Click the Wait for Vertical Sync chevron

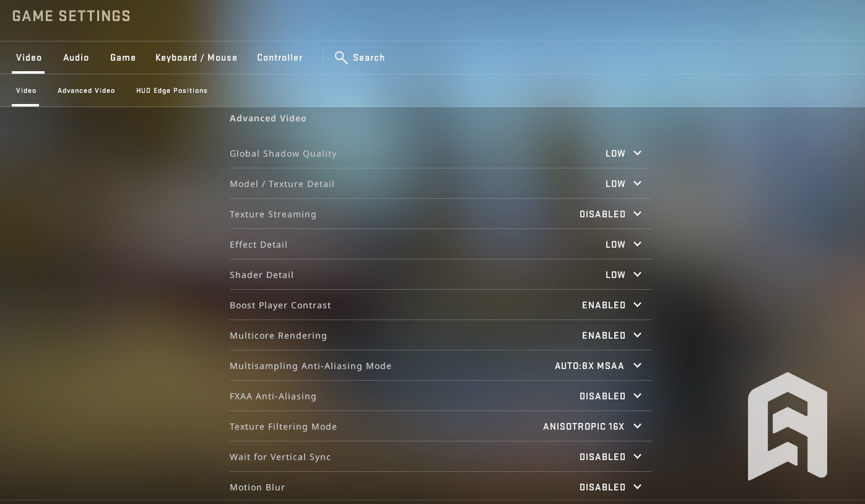(x=637, y=457)
